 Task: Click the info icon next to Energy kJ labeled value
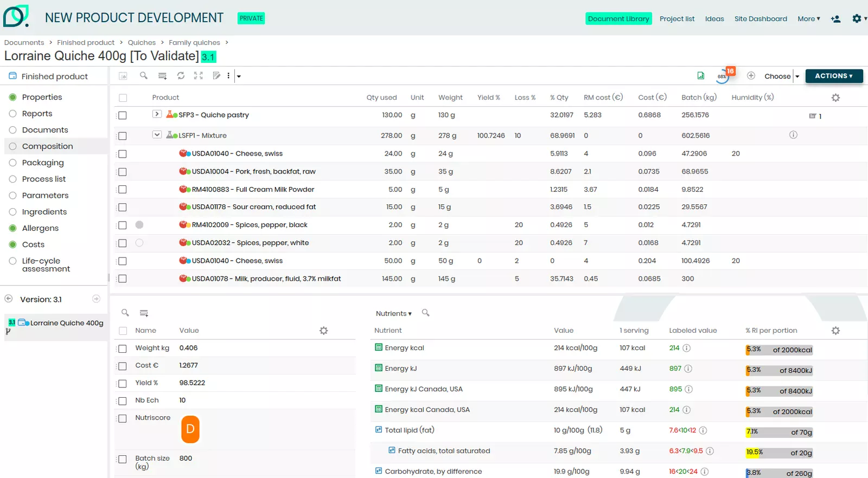688,369
